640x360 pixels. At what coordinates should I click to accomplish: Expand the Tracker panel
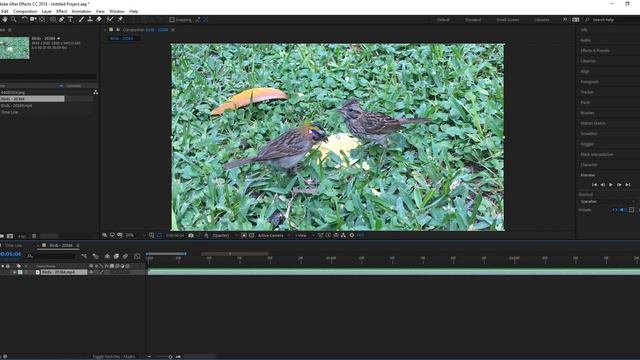click(587, 92)
